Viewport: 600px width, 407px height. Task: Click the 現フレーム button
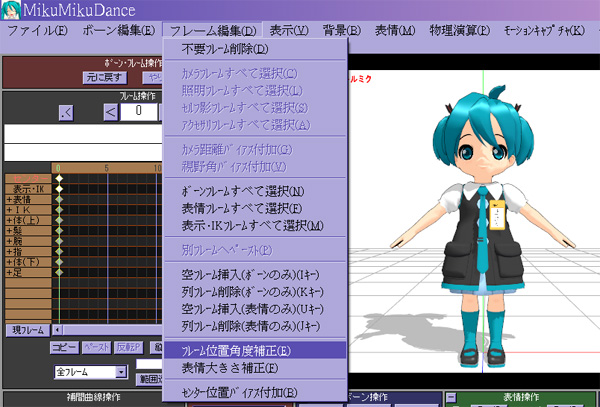click(x=28, y=330)
